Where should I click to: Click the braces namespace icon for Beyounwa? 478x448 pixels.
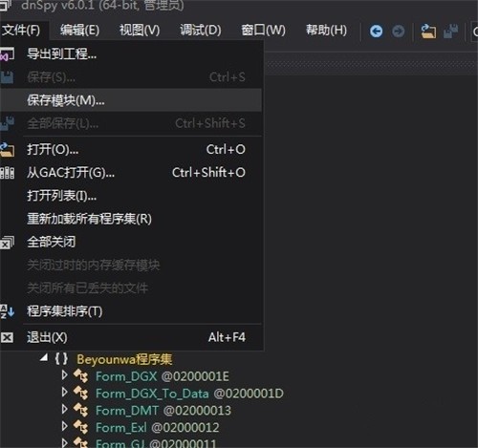coord(61,359)
